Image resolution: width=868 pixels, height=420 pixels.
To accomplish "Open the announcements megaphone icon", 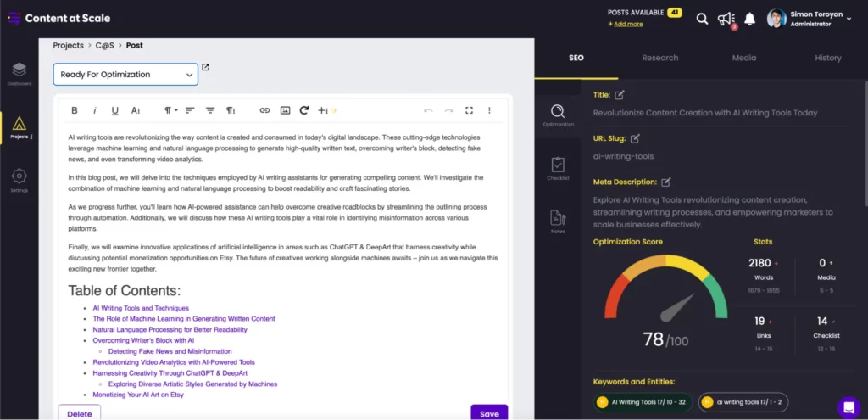I will (726, 20).
